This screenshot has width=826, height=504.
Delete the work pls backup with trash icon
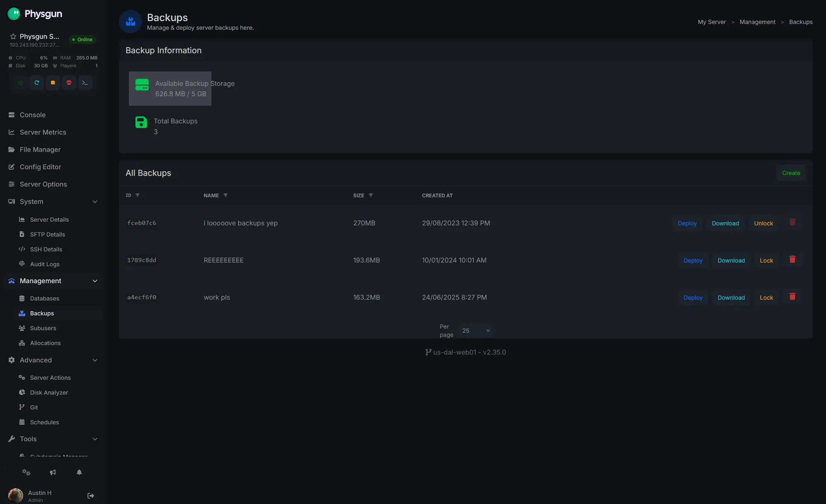point(793,297)
